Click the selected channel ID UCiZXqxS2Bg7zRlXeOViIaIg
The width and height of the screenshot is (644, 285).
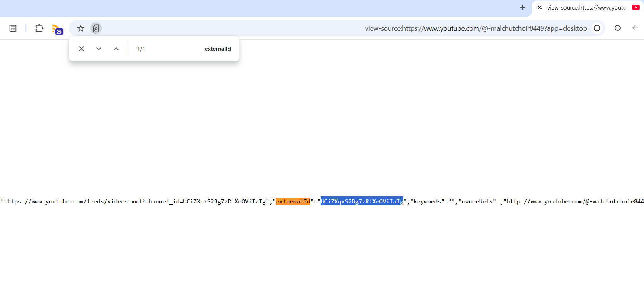[x=362, y=201]
